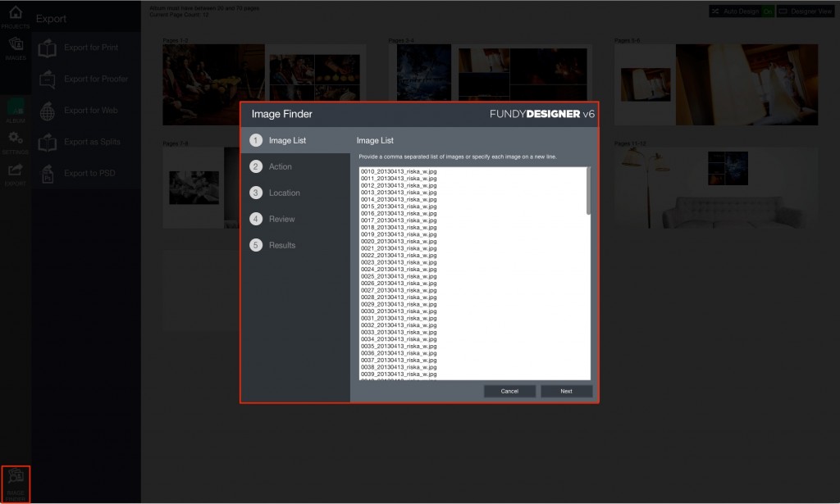Open the Settings gear icon

pos(16,138)
